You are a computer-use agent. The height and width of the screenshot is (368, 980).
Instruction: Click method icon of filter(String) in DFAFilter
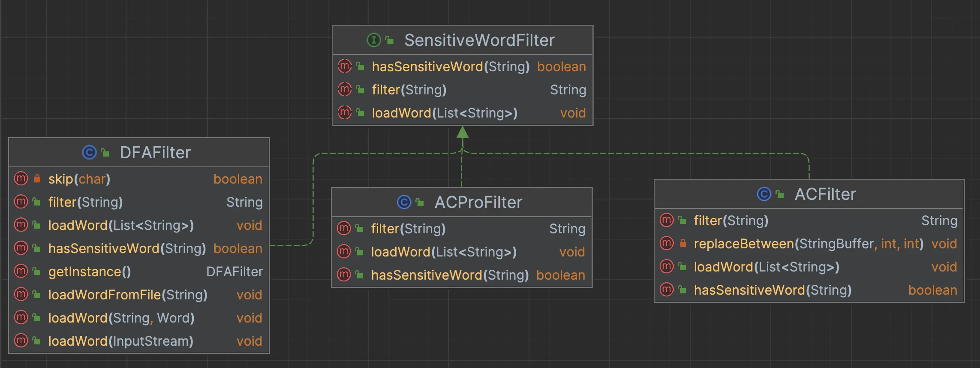21,202
